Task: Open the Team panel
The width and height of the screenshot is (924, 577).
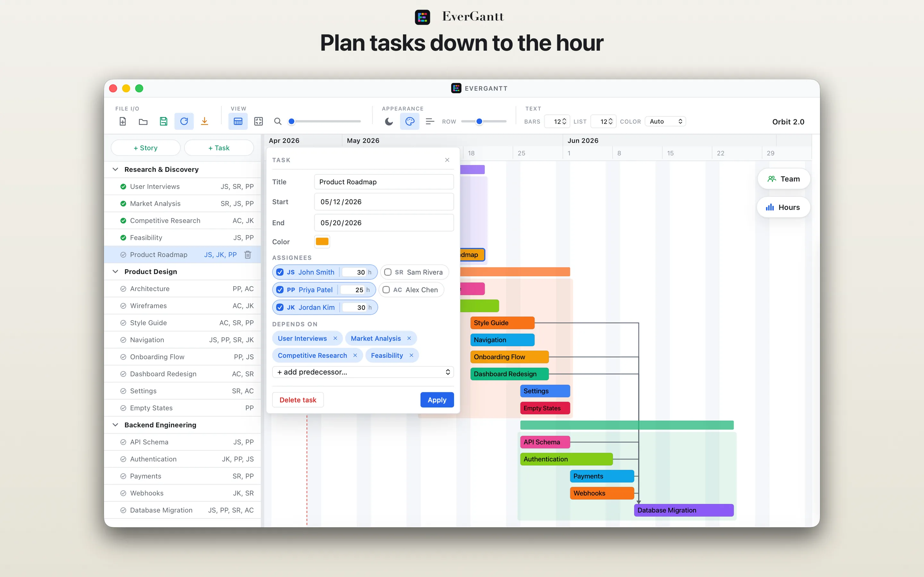Action: click(x=783, y=179)
